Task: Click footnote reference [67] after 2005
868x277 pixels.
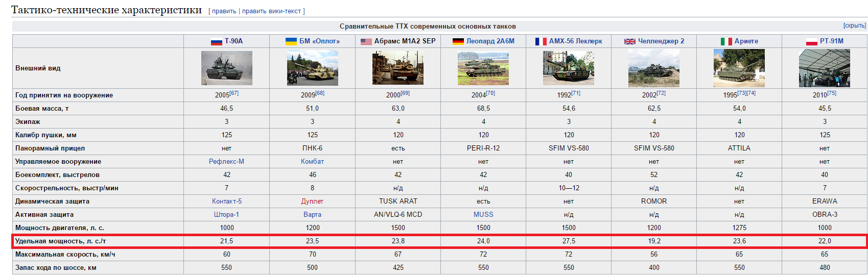Action: pos(234,93)
